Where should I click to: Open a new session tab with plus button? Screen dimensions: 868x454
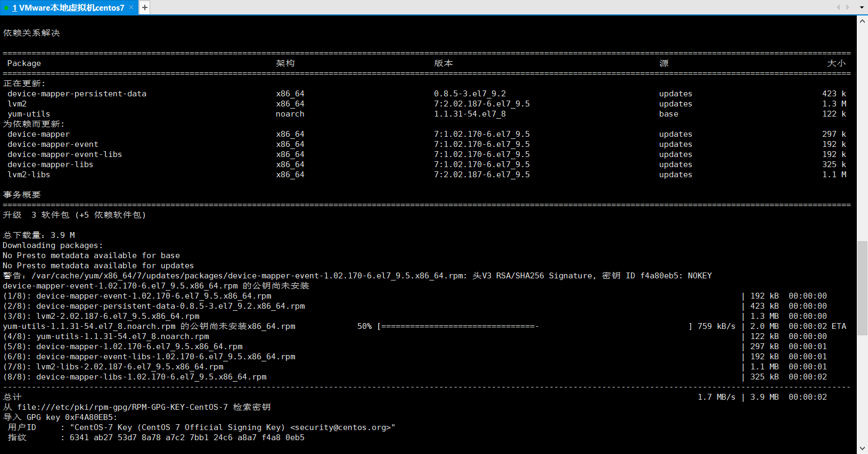click(x=145, y=7)
